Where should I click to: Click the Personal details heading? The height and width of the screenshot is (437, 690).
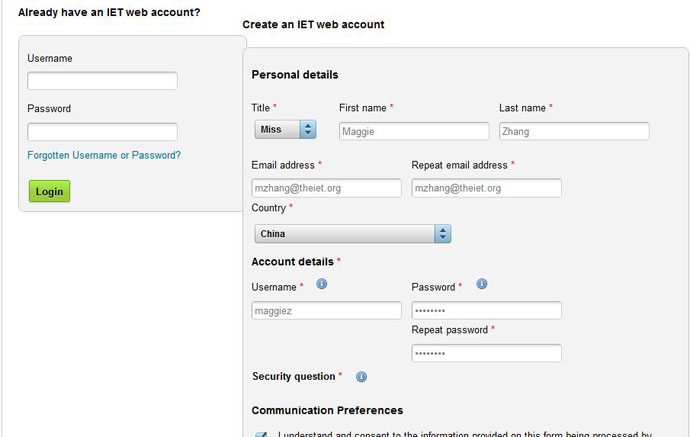point(295,75)
